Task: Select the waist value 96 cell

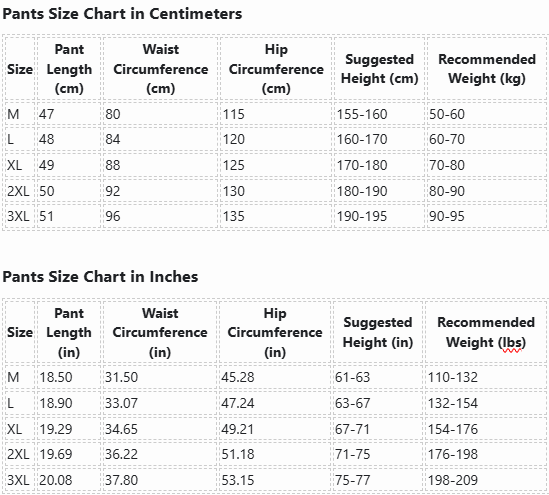Action: coord(160,216)
